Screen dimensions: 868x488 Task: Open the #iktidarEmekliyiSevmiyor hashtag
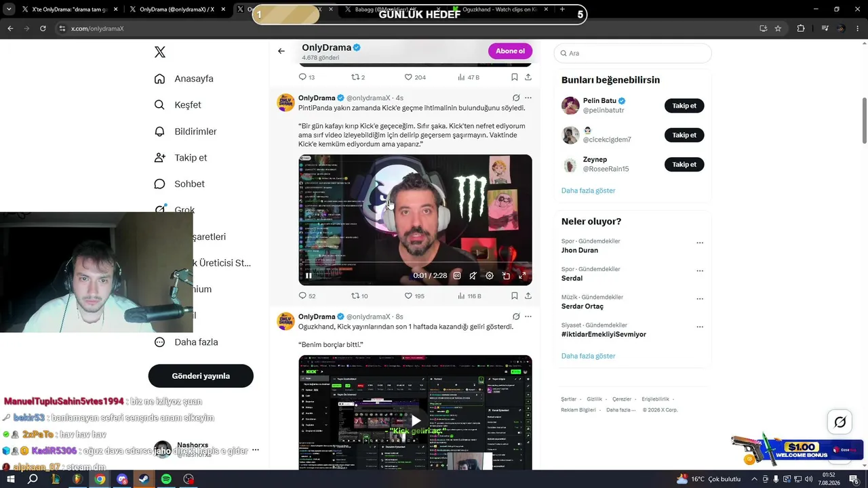pyautogui.click(x=604, y=334)
